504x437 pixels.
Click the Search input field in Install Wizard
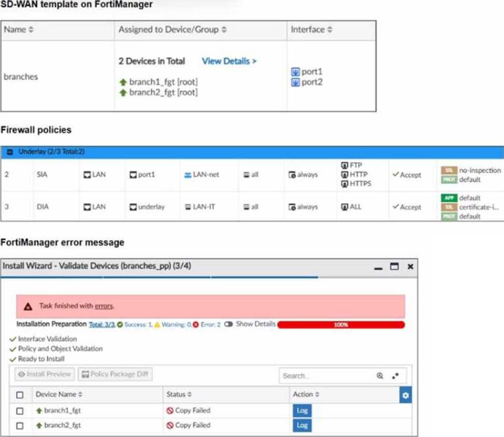(326, 376)
